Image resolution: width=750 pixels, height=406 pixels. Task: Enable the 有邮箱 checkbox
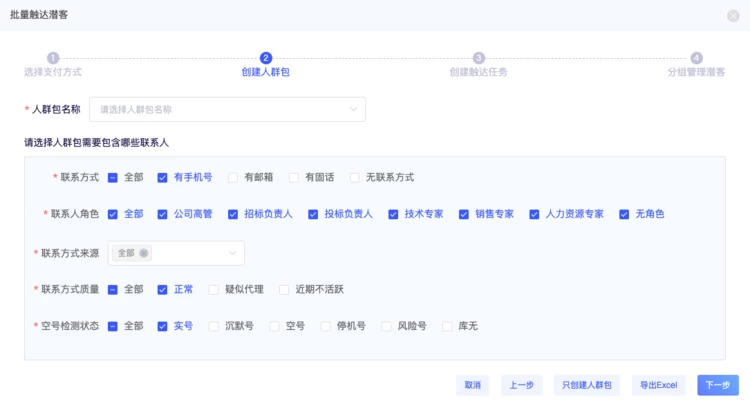click(233, 177)
